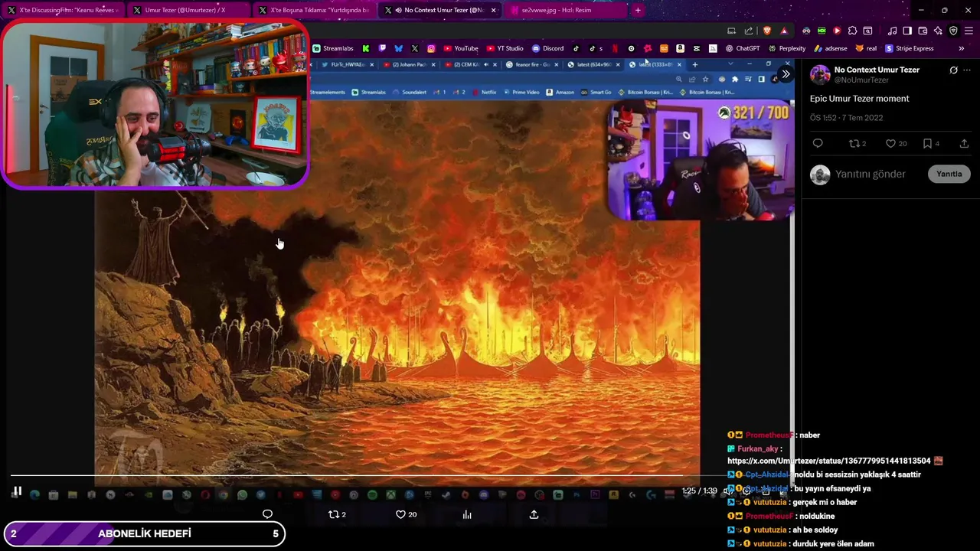
Task: Open the Bluesky butterfly bookmark
Action: pos(398,48)
